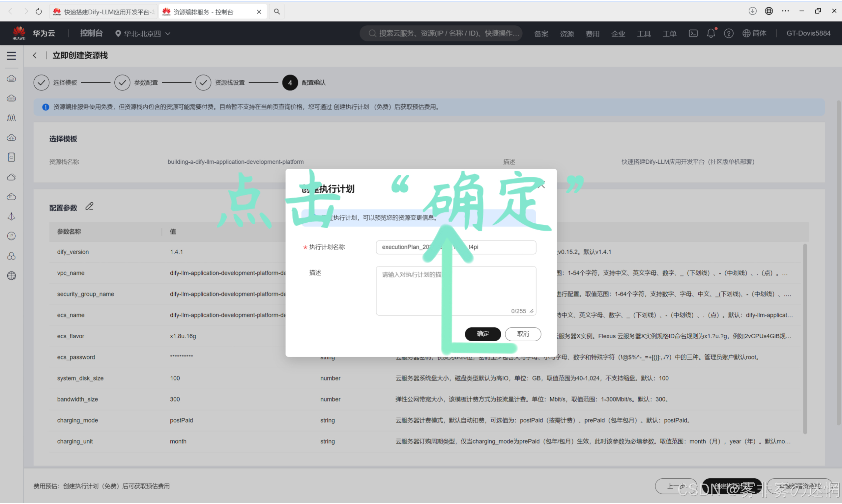The height and width of the screenshot is (504, 842).
Task: Open region selector 华北-北京四
Action: pos(143,33)
